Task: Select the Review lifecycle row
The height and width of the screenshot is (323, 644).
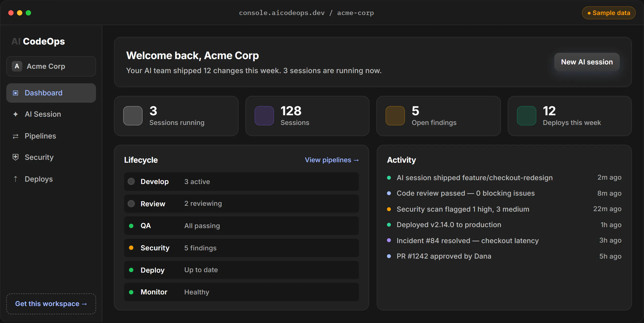Action: (241, 204)
